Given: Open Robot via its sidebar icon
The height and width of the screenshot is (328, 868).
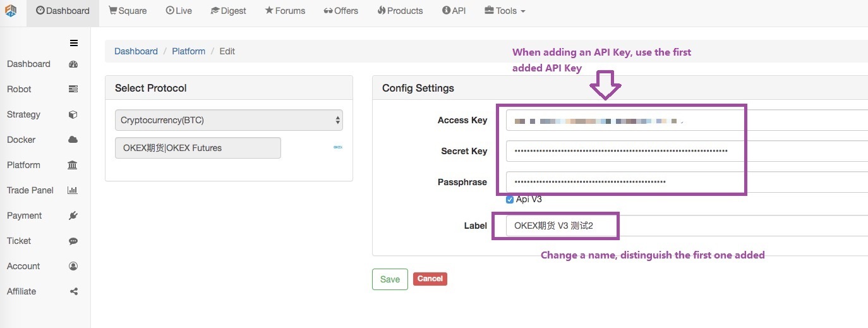Looking at the screenshot, I should point(73,89).
